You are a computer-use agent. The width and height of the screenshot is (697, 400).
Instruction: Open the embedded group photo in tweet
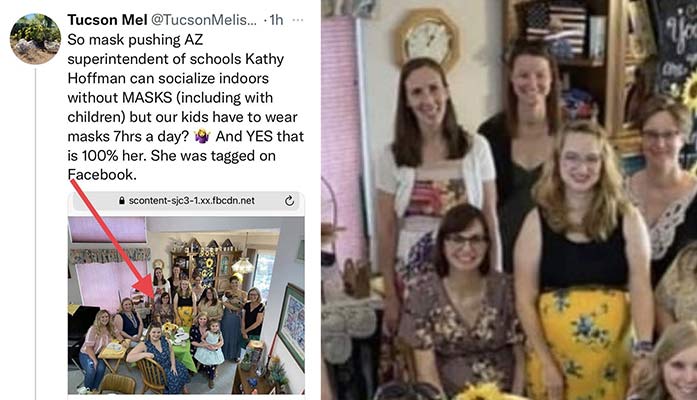(186, 305)
